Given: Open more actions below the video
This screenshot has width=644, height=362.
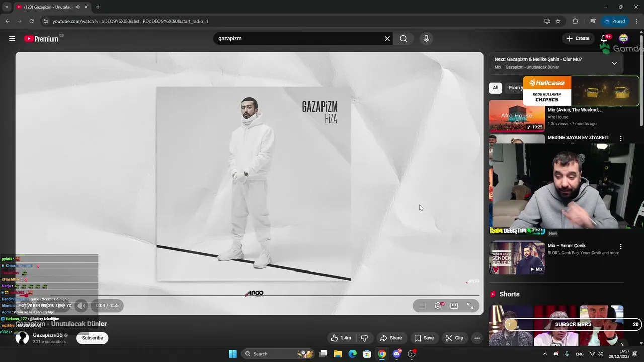Looking at the screenshot, I should 477,338.
